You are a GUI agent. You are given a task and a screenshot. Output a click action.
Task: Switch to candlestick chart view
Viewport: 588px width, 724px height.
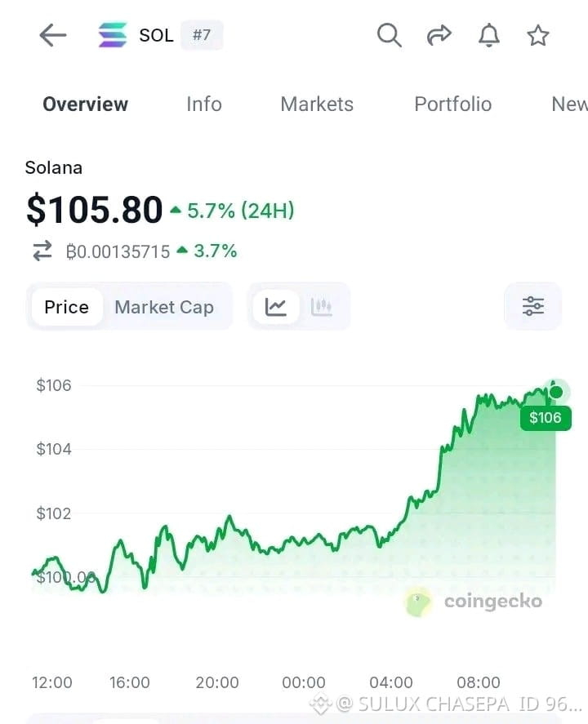pos(322,307)
